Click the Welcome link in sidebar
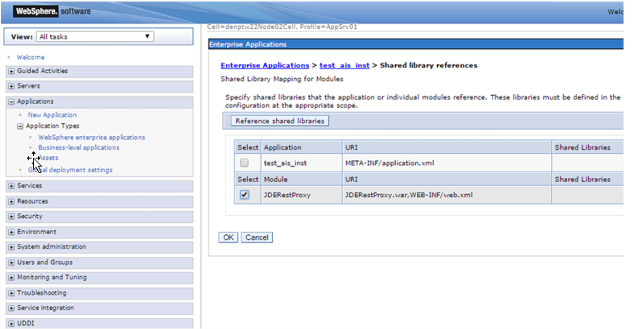The image size is (644, 329). click(x=30, y=57)
